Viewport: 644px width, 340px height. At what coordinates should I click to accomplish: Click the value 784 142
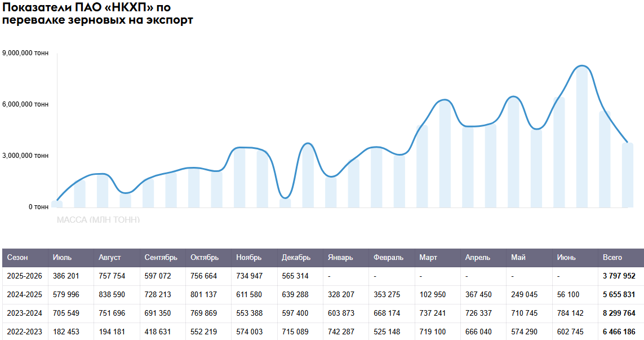(x=570, y=313)
